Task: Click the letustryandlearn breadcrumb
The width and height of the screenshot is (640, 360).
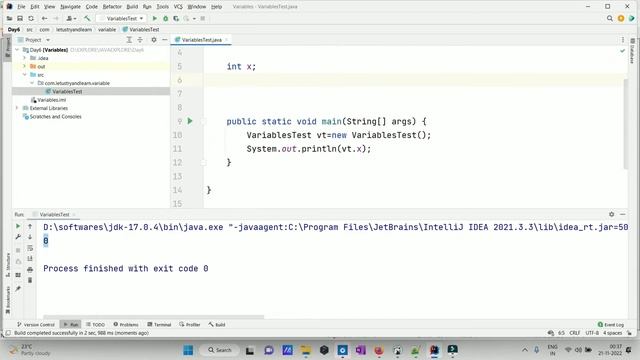Action: 74,29
